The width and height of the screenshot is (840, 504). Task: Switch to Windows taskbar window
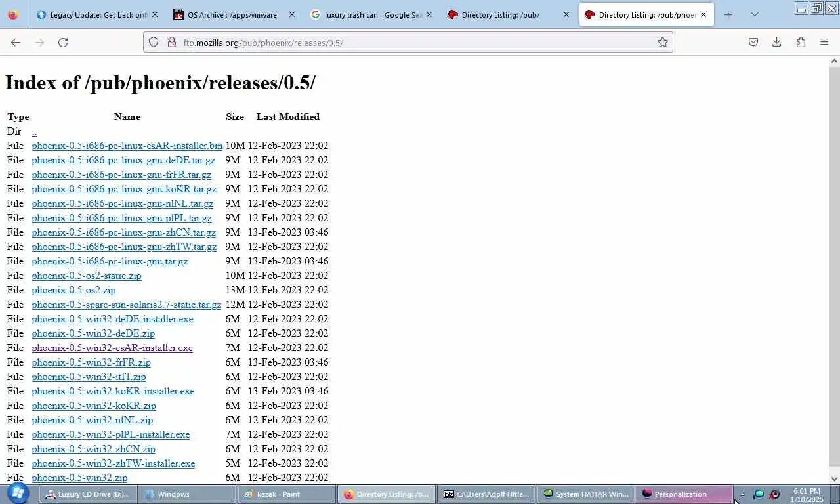click(x=187, y=494)
